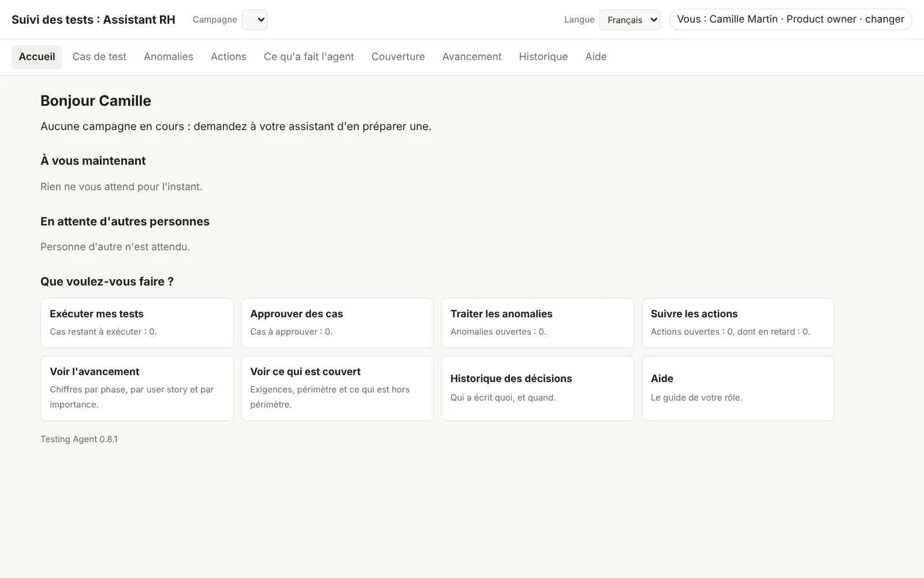This screenshot has height=578, width=924.
Task: View the Historique tab
Action: click(x=543, y=57)
